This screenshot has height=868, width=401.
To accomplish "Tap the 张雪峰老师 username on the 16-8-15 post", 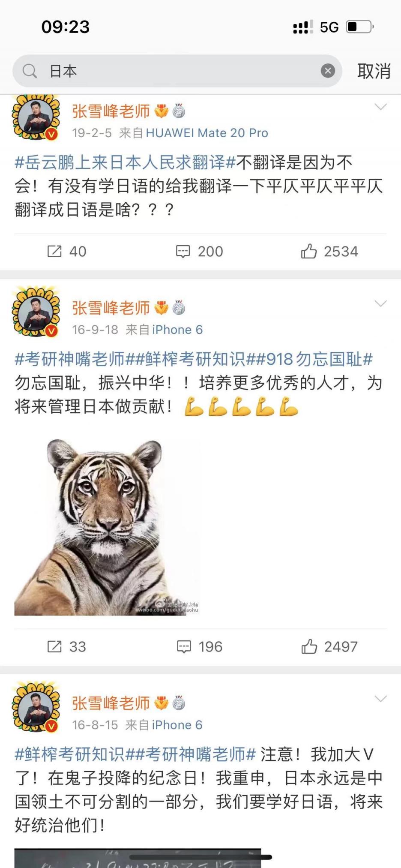I will (x=111, y=703).
